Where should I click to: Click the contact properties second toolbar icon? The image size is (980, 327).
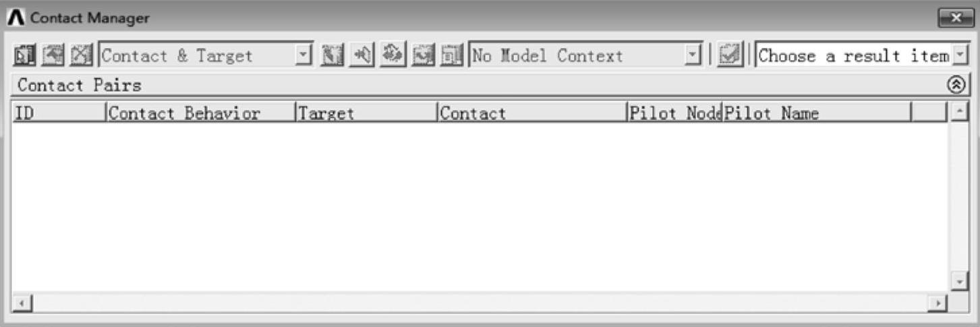(52, 55)
